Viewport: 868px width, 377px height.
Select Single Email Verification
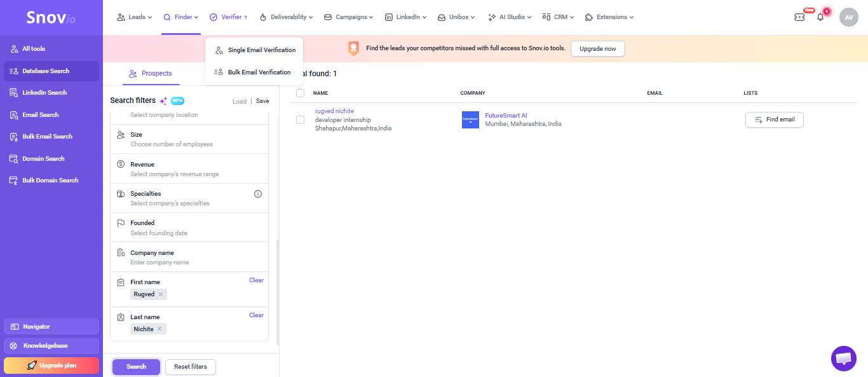pos(254,50)
